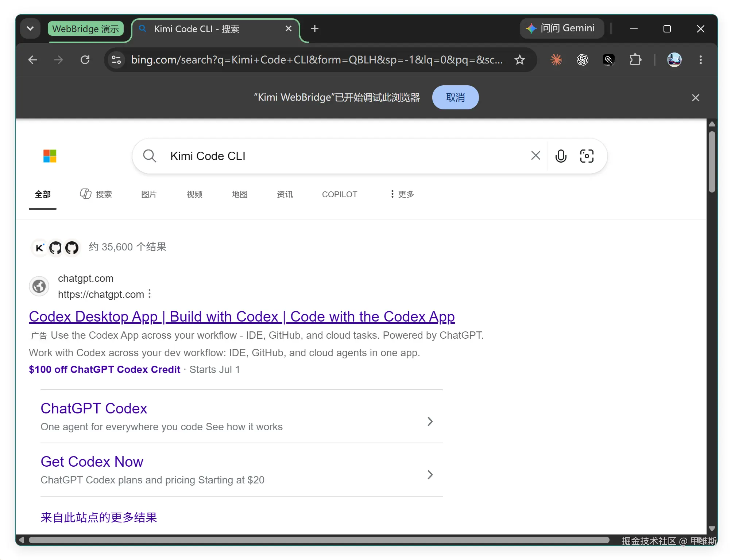Click the horizontal scroll left arrow
The height and width of the screenshot is (560, 731).
(x=22, y=540)
